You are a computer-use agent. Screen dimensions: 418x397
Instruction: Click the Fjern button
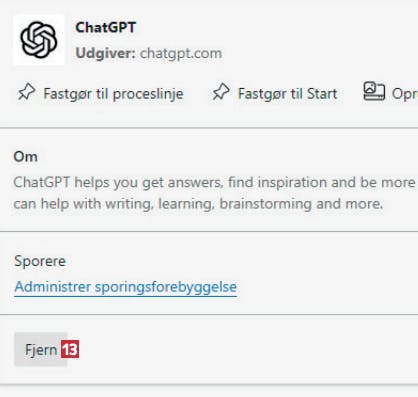pyautogui.click(x=41, y=349)
